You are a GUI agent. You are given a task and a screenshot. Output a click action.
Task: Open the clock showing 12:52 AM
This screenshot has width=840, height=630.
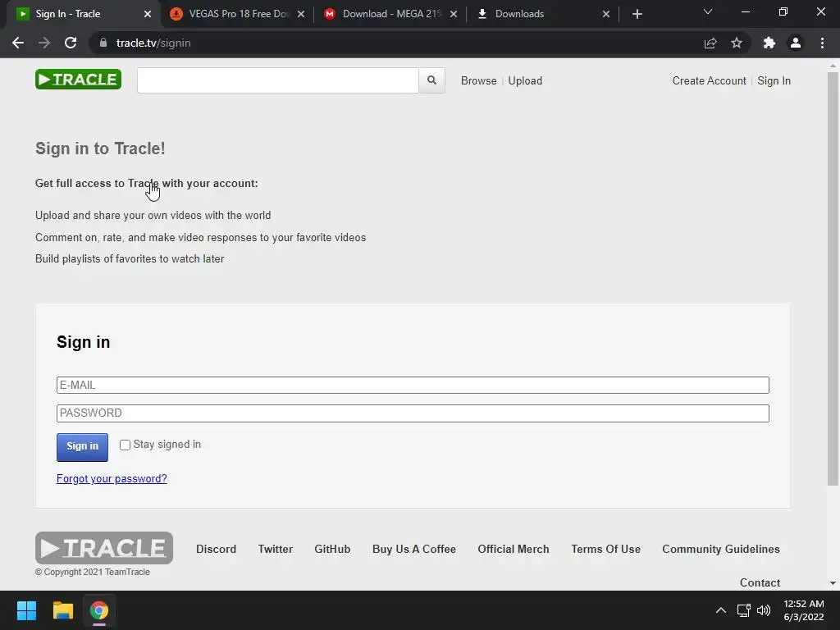[804, 610]
